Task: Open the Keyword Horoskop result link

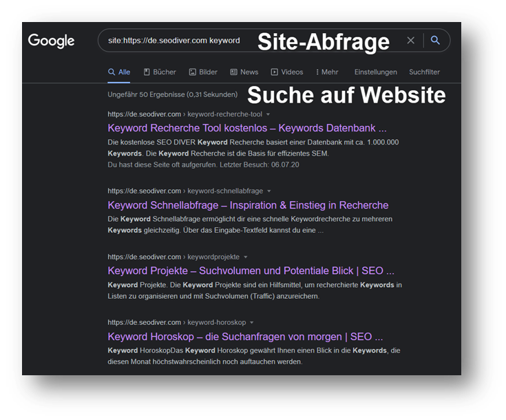Action: coord(245,337)
